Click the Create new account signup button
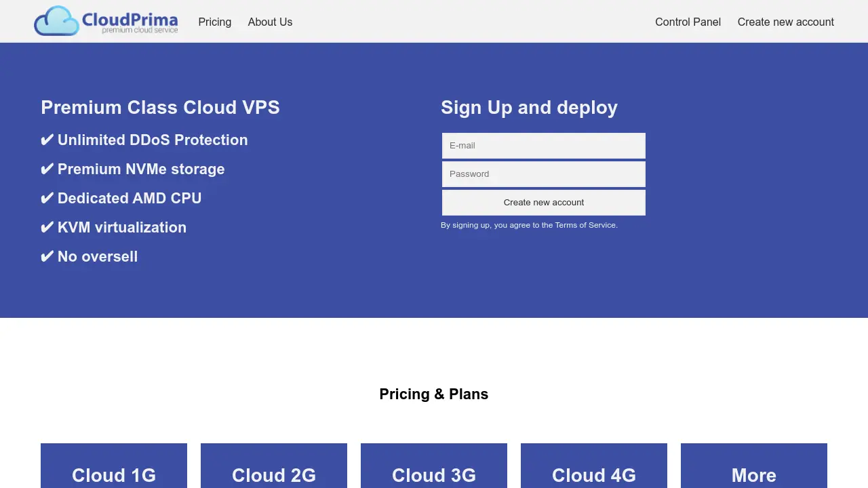868x488 pixels. [543, 202]
